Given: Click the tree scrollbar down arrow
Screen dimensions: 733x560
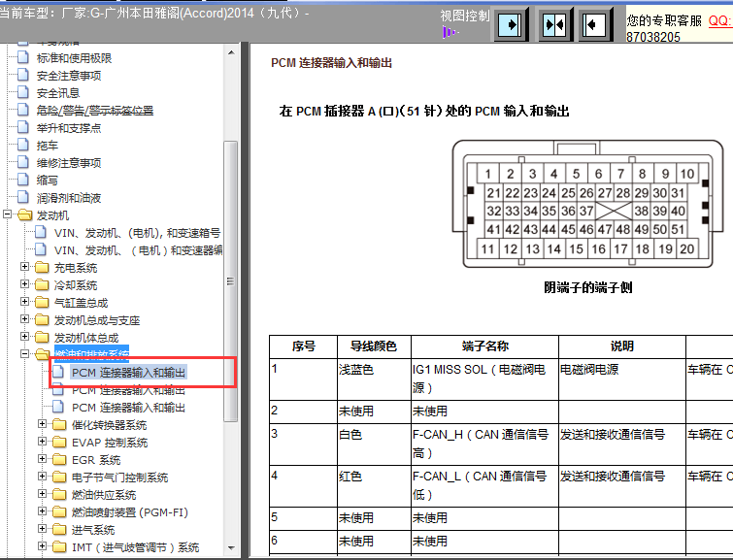Looking at the screenshot, I should click(x=231, y=548).
